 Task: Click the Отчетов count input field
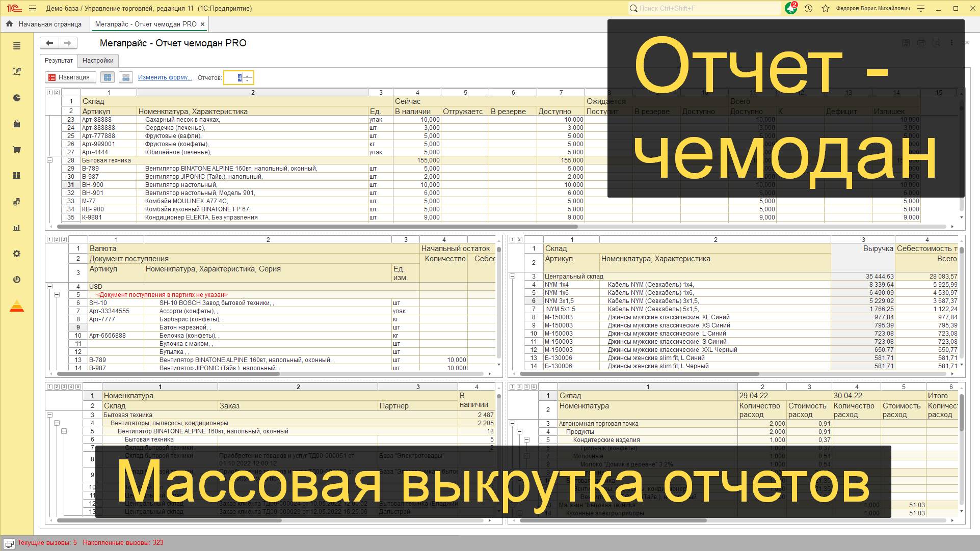[x=234, y=78]
